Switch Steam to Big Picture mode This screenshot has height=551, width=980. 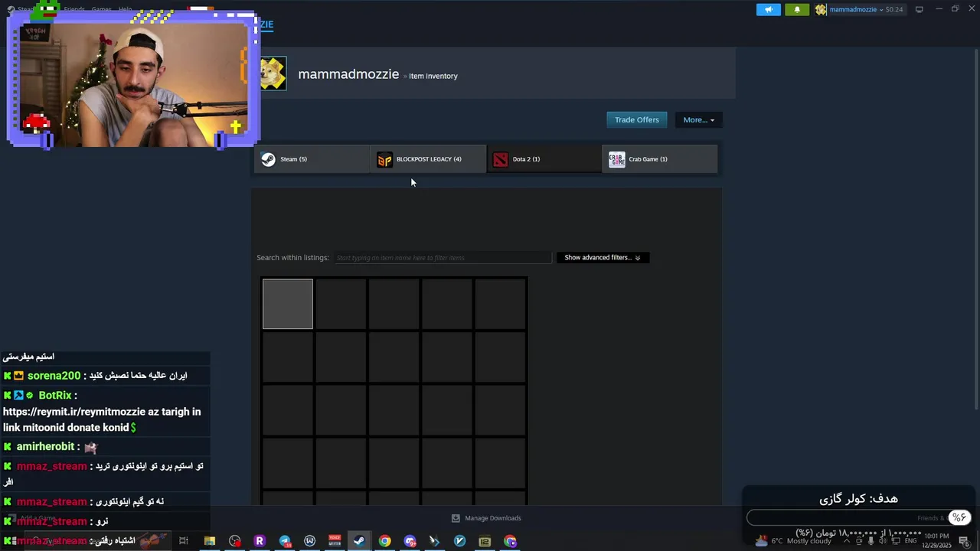coord(920,9)
